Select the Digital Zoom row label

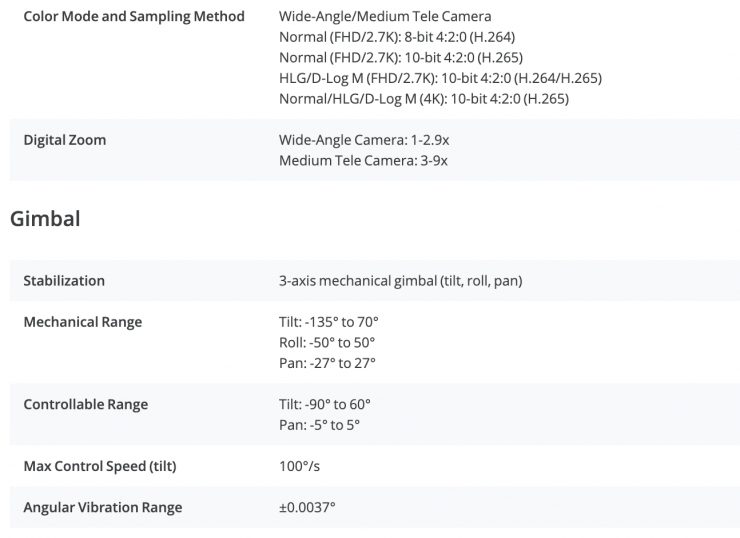(64, 140)
